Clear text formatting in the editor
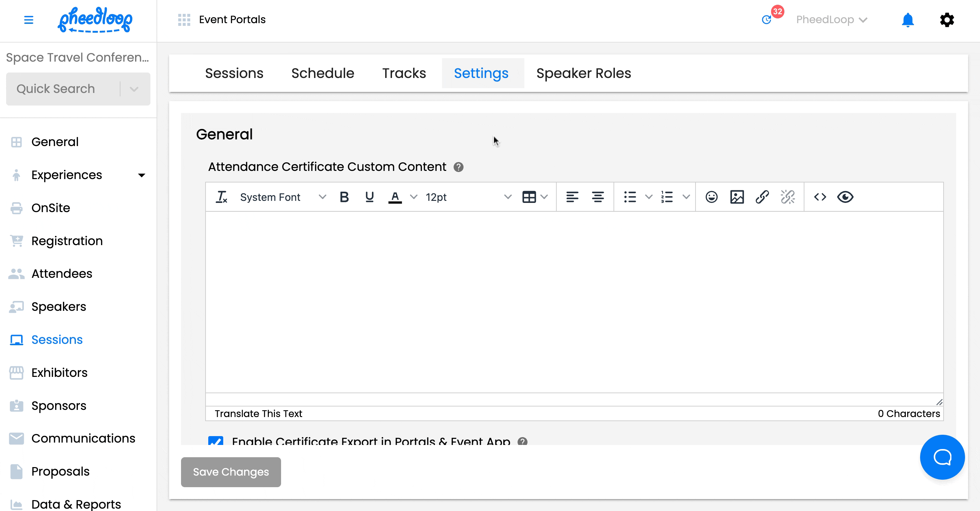 [222, 197]
